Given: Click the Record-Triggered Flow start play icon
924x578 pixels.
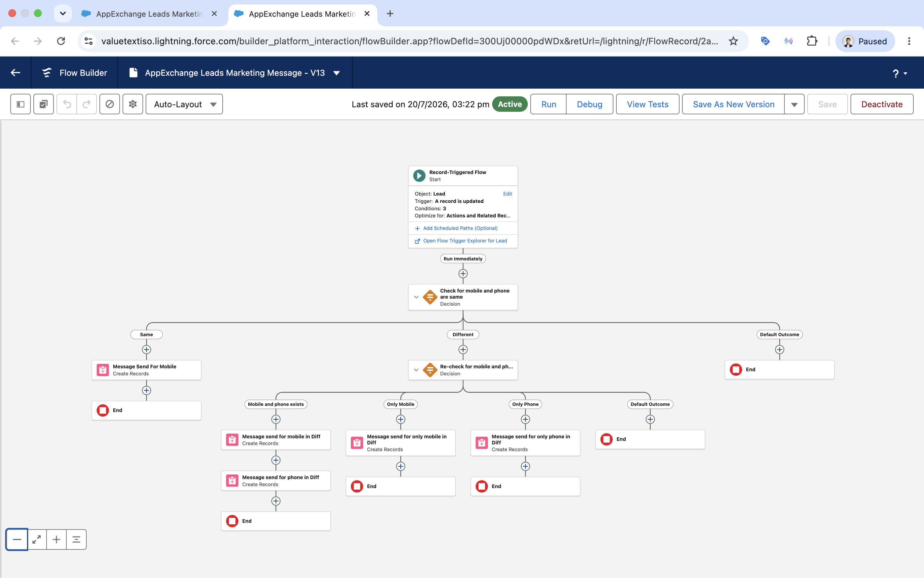Looking at the screenshot, I should pyautogui.click(x=419, y=175).
